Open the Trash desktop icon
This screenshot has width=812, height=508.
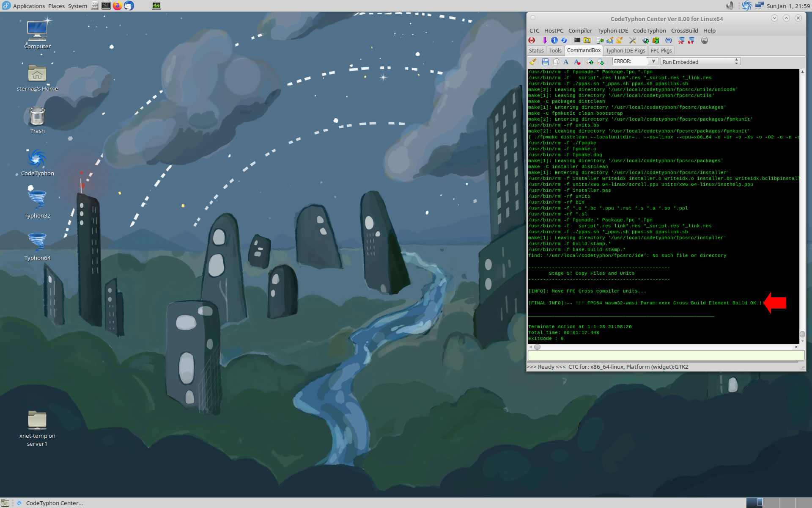coord(37,121)
